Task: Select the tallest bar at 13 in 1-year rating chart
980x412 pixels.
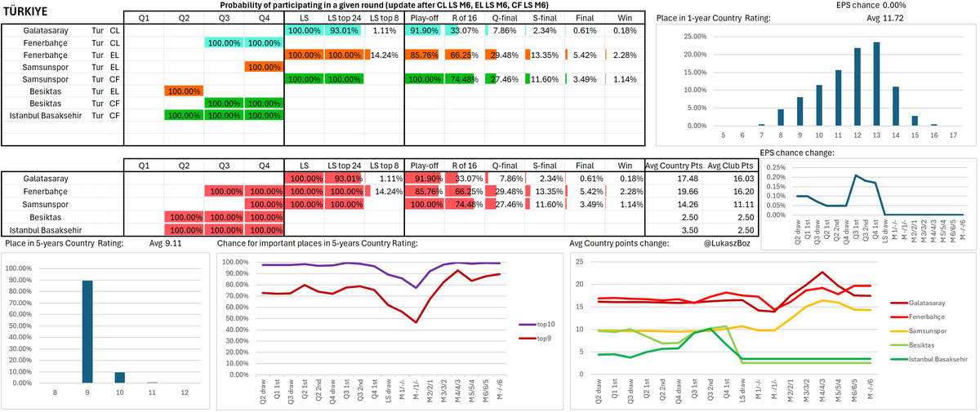Action: click(875, 84)
